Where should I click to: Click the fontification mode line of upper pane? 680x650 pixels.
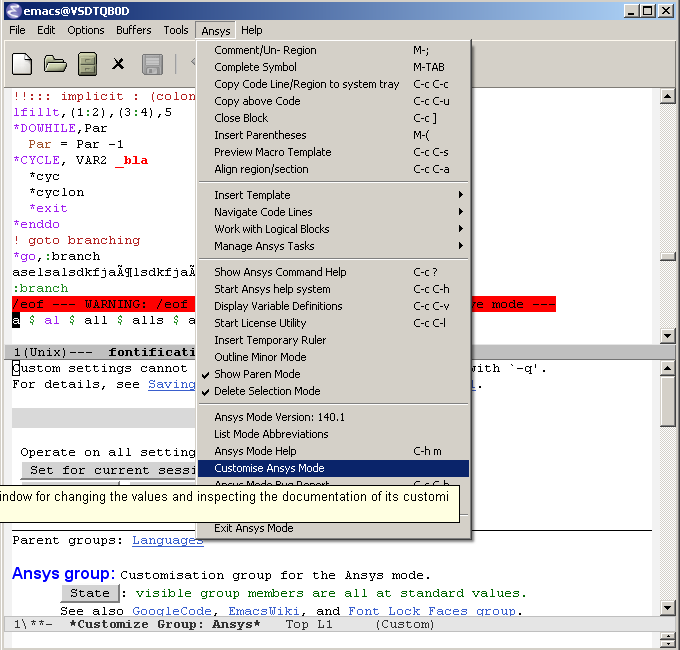point(100,352)
